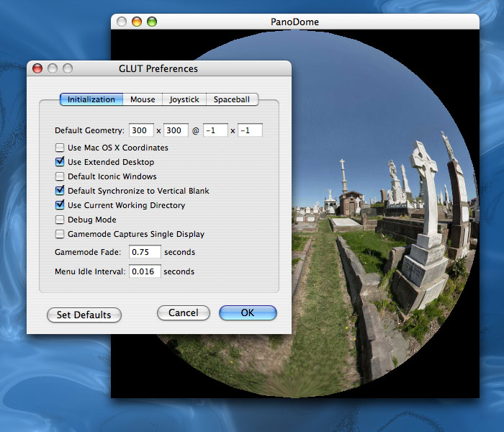The width and height of the screenshot is (504, 432).
Task: Click the Default Geometry width field
Action: click(141, 130)
